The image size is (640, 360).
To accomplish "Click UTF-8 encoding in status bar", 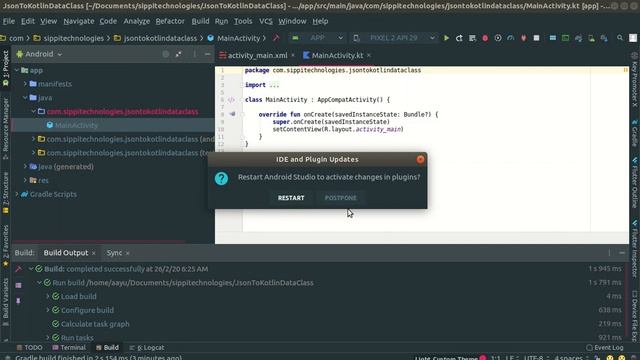I will tap(533, 358).
